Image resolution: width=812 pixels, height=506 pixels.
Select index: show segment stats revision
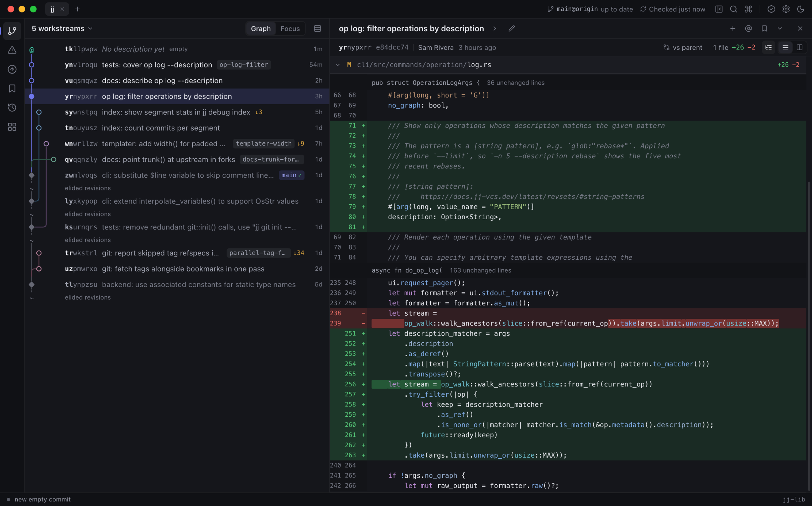click(x=177, y=112)
